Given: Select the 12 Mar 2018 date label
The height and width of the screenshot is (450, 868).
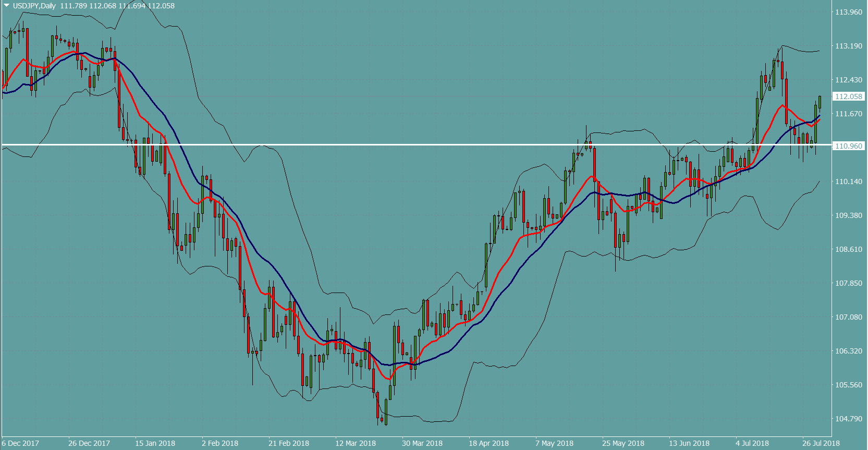Looking at the screenshot, I should 355,443.
